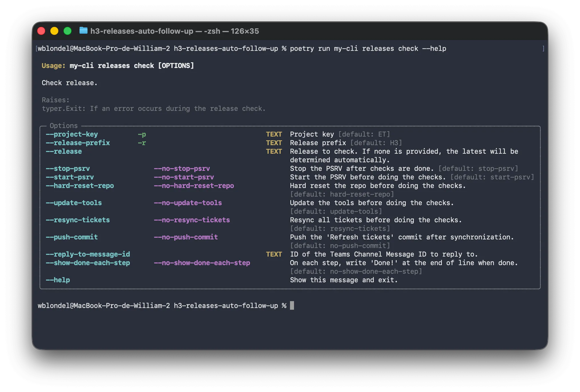Click the --release-prefix option
The image size is (580, 392).
click(78, 143)
